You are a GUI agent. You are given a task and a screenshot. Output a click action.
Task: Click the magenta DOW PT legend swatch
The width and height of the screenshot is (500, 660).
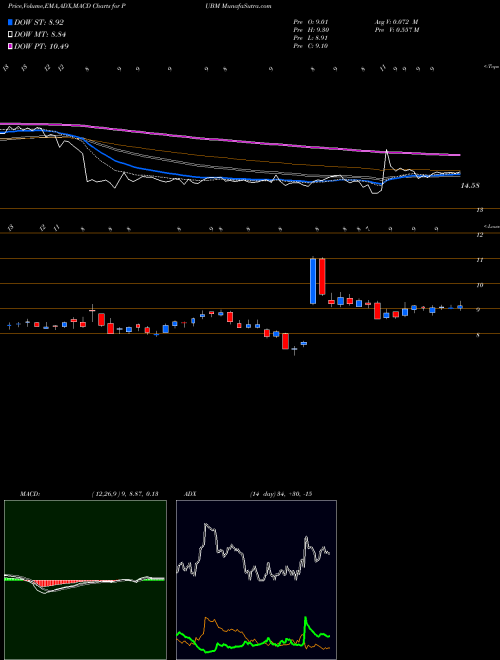(10, 46)
